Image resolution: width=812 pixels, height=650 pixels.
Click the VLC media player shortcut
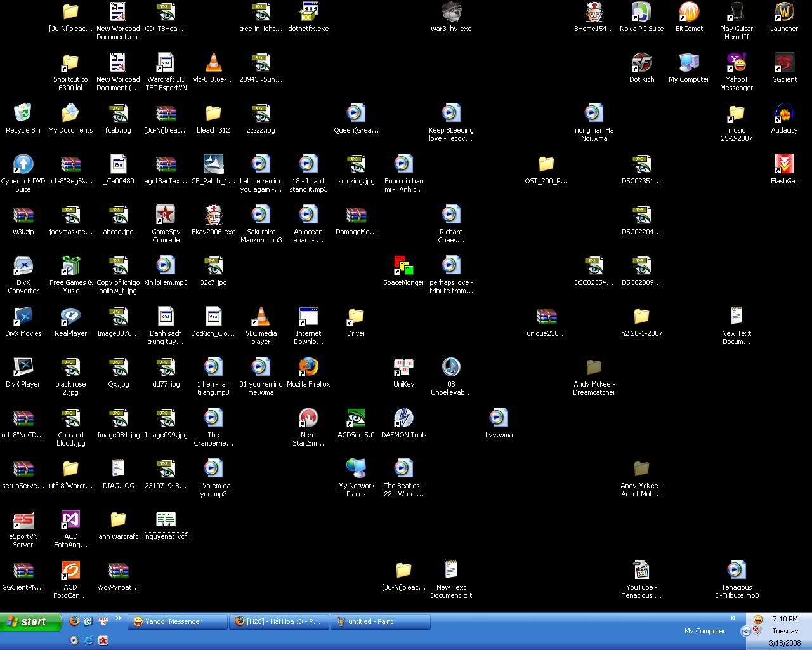pos(261,325)
